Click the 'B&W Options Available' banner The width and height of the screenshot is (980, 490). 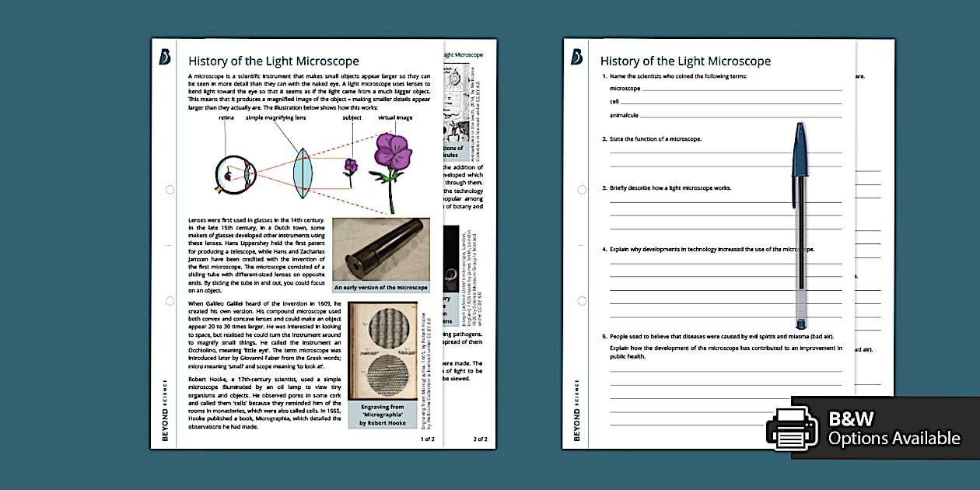point(887,426)
